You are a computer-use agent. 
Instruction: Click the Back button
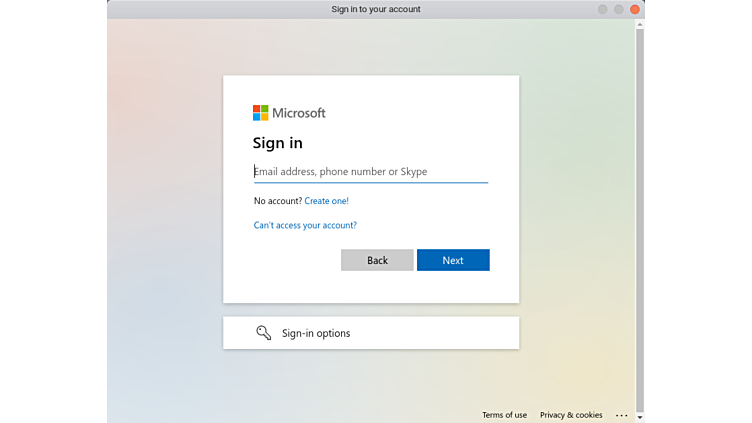(377, 260)
